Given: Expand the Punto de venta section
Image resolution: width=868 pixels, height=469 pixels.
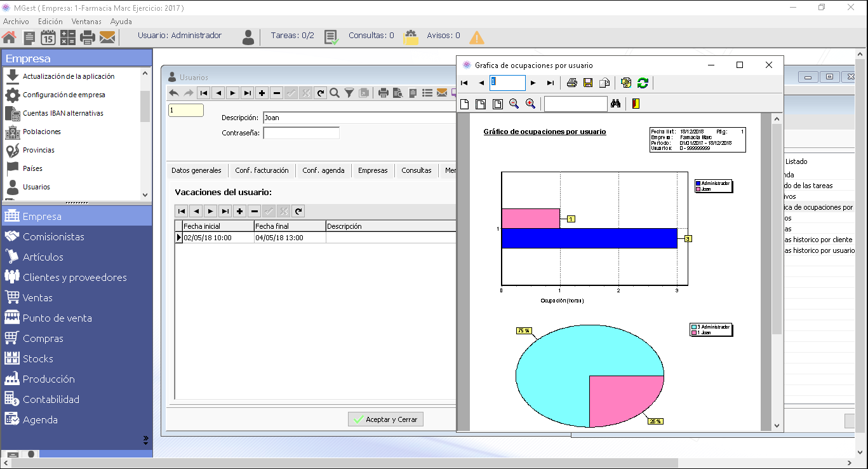Looking at the screenshot, I should tap(76, 318).
